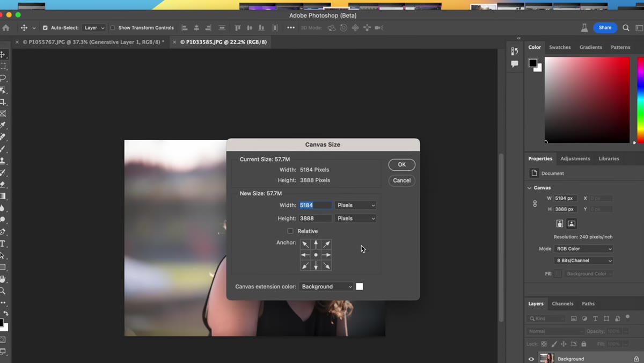Open the search magnifier icon beside Share
This screenshot has height=363, width=644.
point(626,27)
